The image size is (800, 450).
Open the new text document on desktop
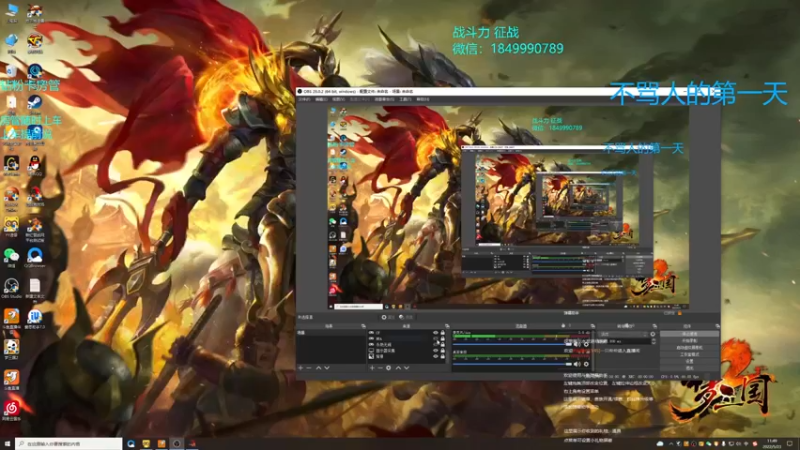[x=34, y=288]
